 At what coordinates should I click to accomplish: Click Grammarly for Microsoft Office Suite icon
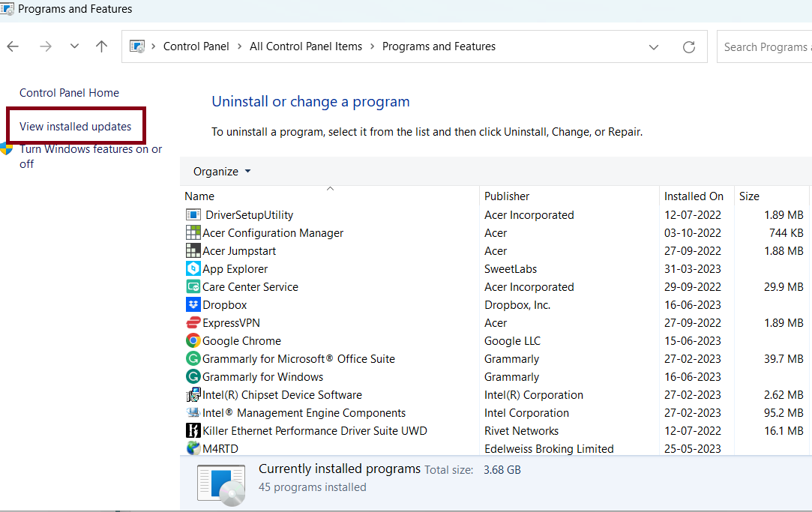tap(193, 359)
